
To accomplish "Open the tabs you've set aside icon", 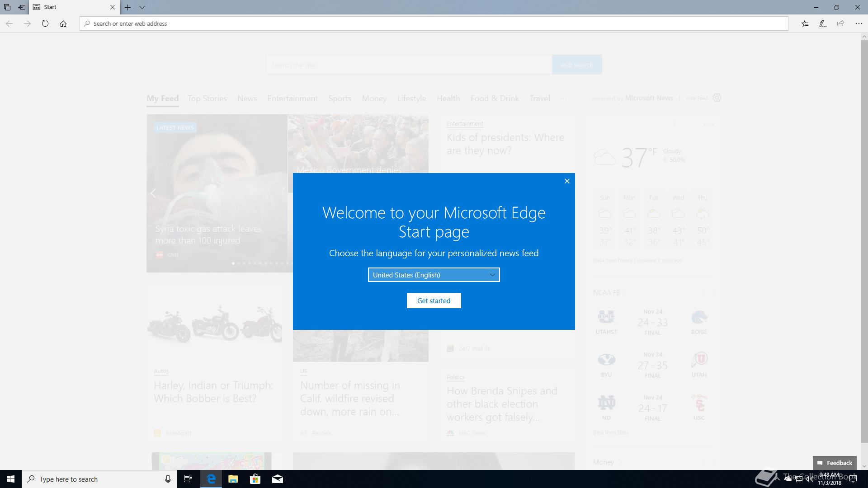I will click(x=7, y=7).
